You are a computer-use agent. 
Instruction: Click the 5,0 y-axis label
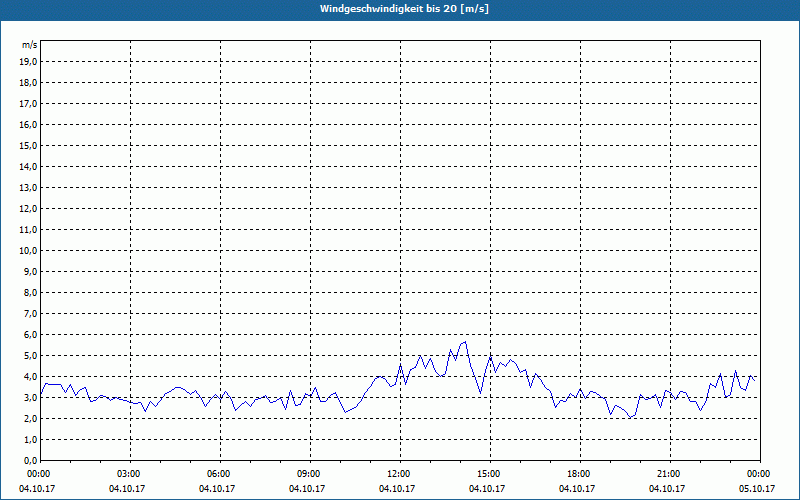tap(30, 356)
